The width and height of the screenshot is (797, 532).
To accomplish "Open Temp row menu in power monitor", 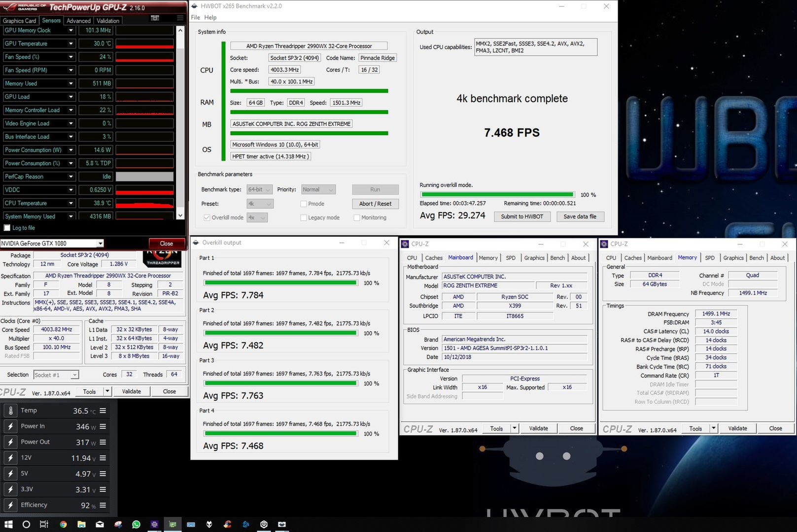I will pos(103,411).
